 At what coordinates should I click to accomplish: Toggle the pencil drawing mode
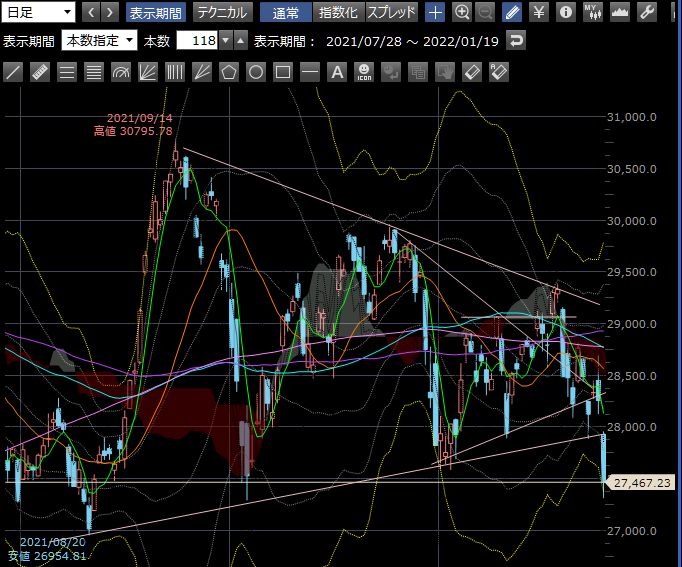512,13
